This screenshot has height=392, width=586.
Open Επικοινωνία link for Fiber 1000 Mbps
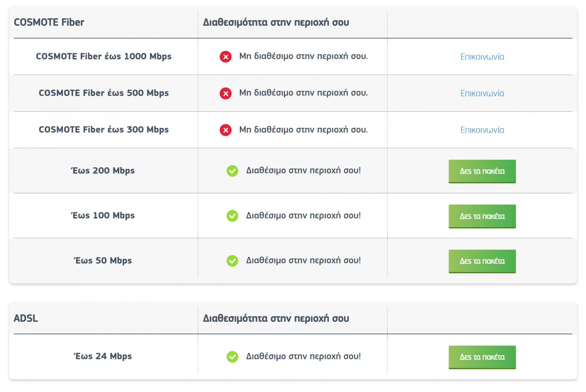pos(482,57)
